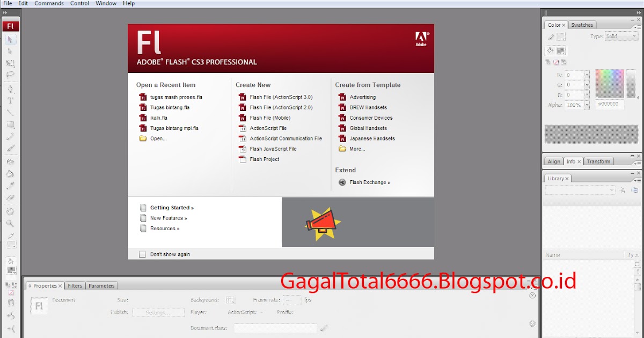
Task: Select the Zoom magnifier tool
Action: (10, 223)
